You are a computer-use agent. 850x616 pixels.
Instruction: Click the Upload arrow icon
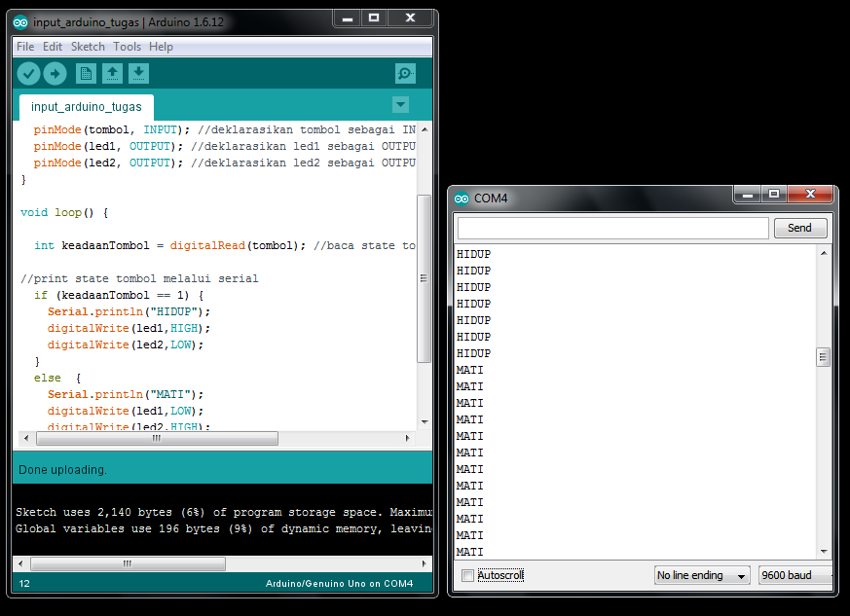coord(55,73)
